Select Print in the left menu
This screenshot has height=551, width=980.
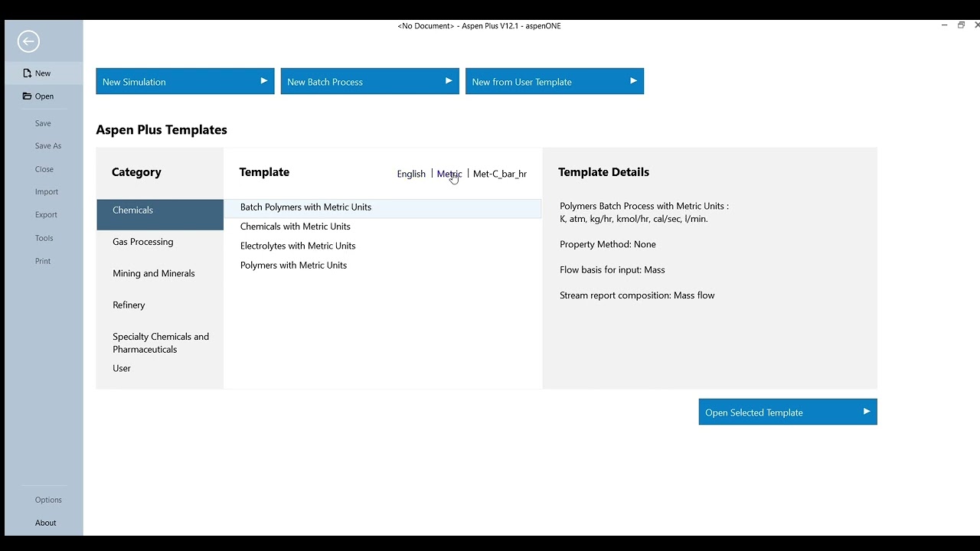point(43,261)
